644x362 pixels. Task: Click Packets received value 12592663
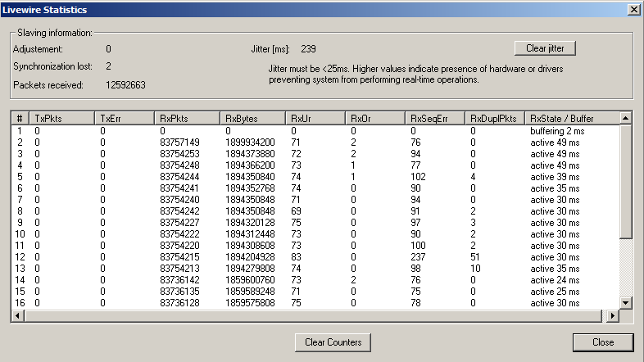pyautogui.click(x=125, y=85)
